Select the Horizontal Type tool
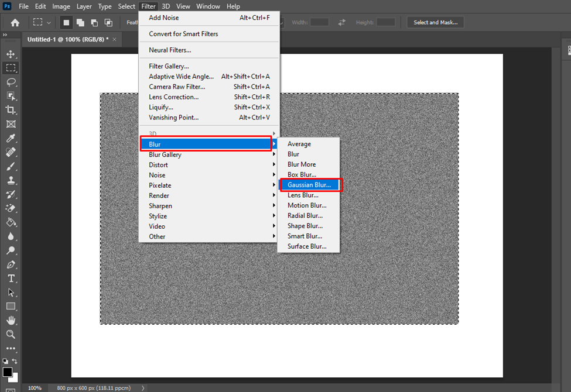571x392 pixels. tap(11, 278)
